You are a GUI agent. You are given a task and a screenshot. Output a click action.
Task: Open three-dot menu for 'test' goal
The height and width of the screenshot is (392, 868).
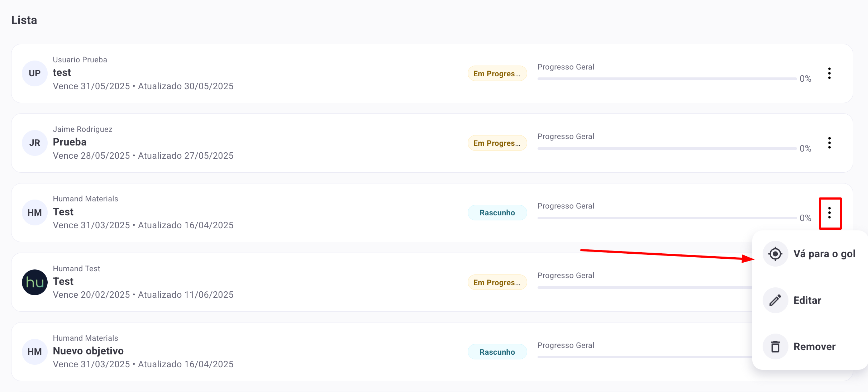pyautogui.click(x=829, y=73)
